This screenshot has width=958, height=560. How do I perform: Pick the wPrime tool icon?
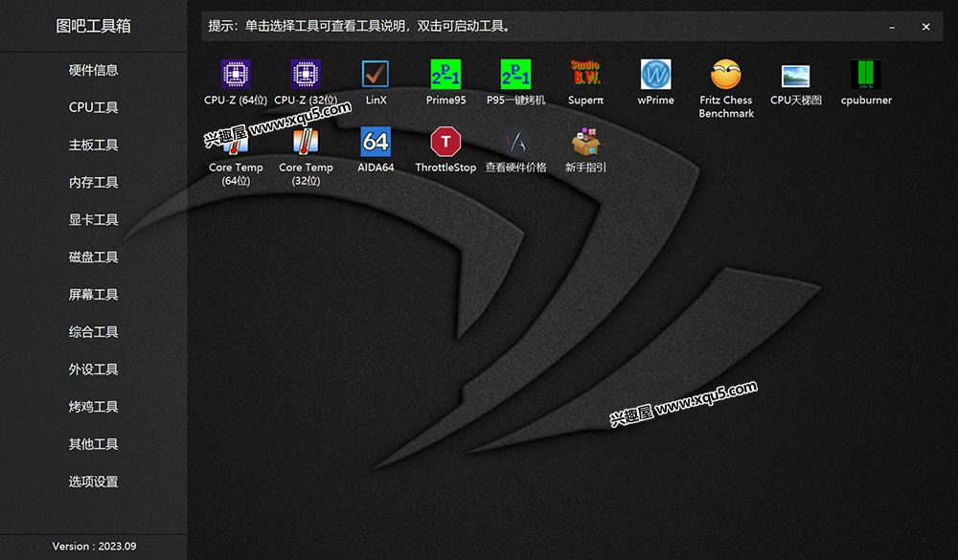point(655,75)
